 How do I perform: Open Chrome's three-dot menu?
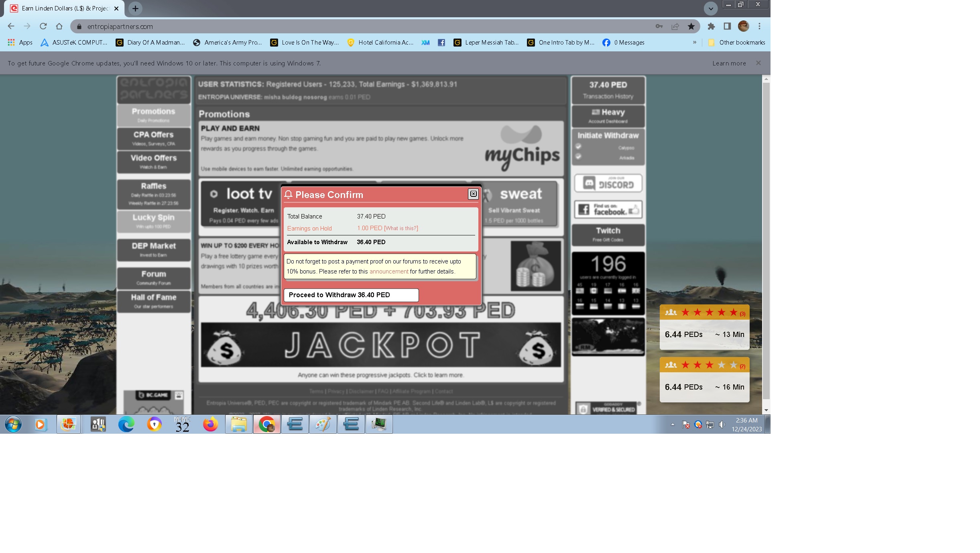point(759,26)
